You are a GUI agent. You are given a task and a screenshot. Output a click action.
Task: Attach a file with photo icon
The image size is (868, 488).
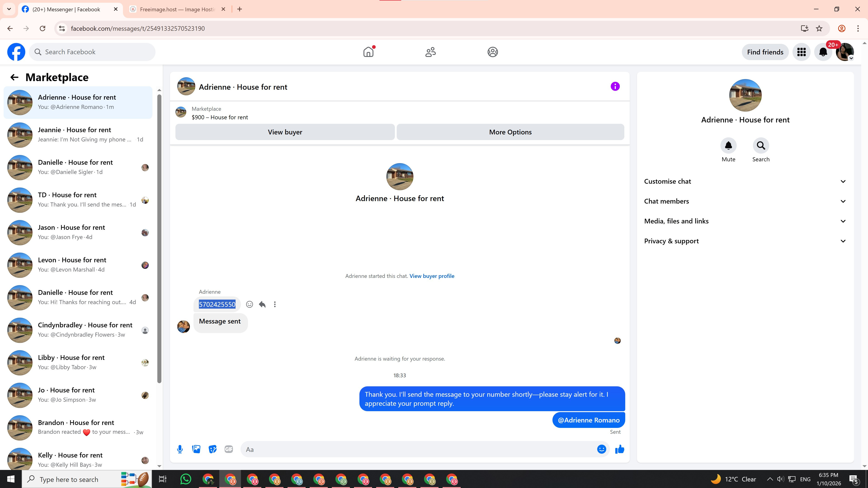tap(196, 449)
